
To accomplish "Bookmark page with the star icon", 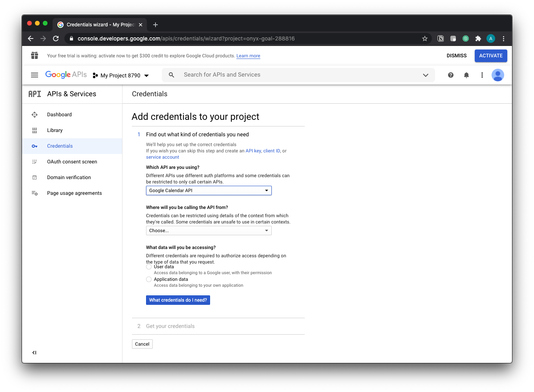I will pos(424,38).
